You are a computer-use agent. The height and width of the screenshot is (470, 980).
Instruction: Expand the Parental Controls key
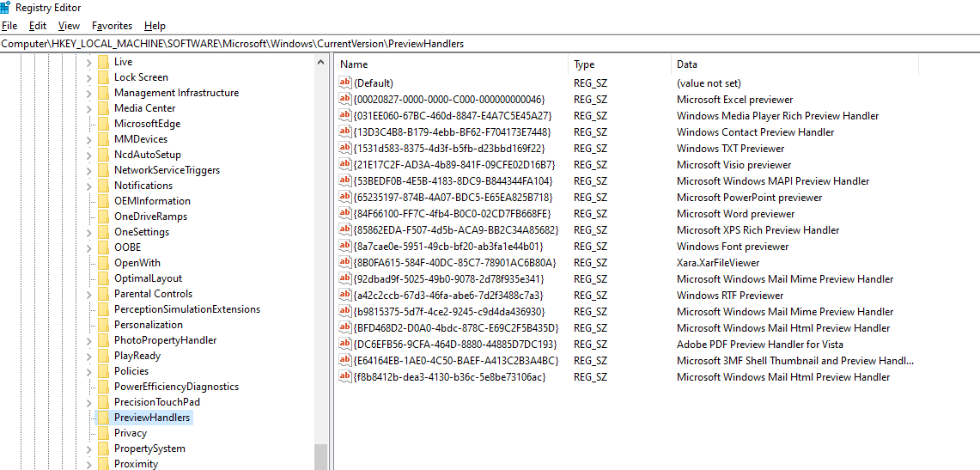[x=88, y=294]
